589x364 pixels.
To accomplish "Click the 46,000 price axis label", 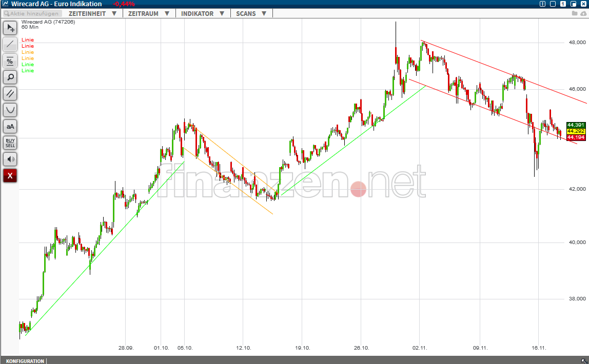I will point(577,89).
